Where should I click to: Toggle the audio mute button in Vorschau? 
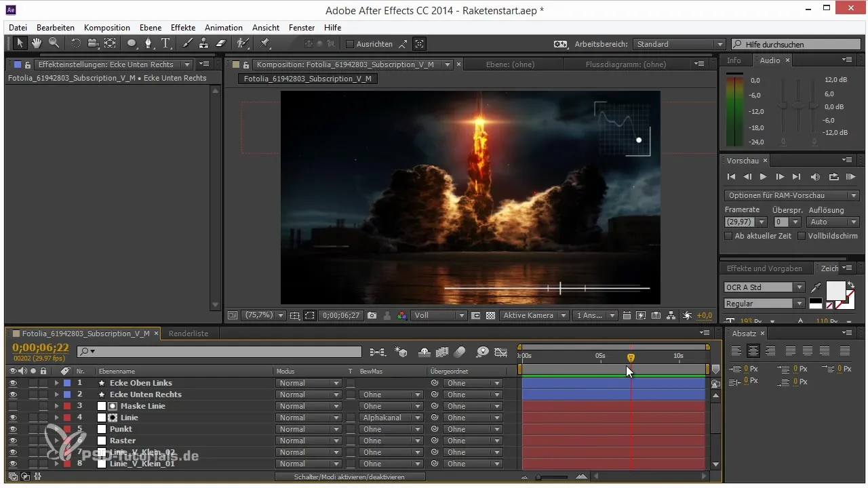(x=815, y=177)
